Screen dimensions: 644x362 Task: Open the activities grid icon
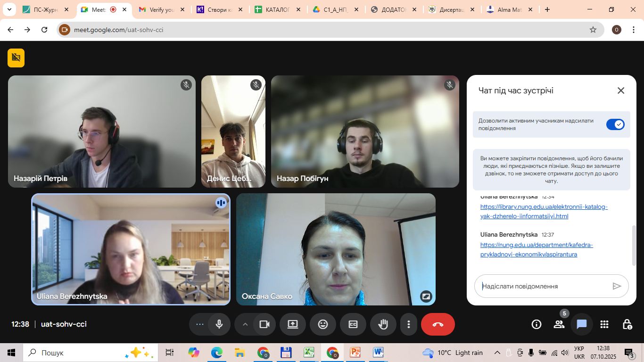[604, 324]
